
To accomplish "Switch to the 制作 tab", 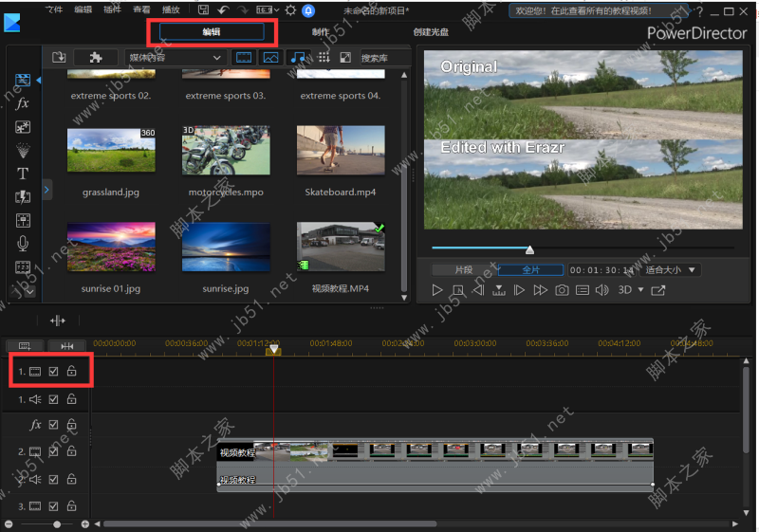I will (x=321, y=32).
